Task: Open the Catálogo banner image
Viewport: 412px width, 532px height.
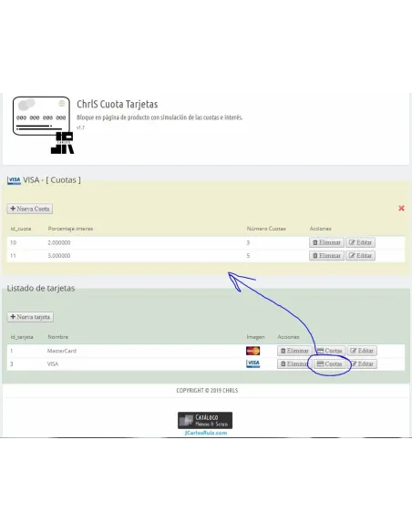Action: click(x=205, y=420)
